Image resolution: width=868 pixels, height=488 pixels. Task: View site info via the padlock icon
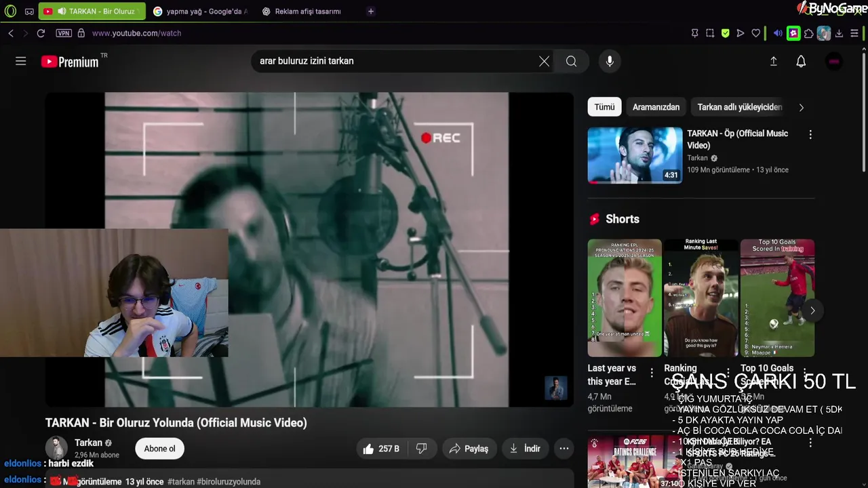81,33
